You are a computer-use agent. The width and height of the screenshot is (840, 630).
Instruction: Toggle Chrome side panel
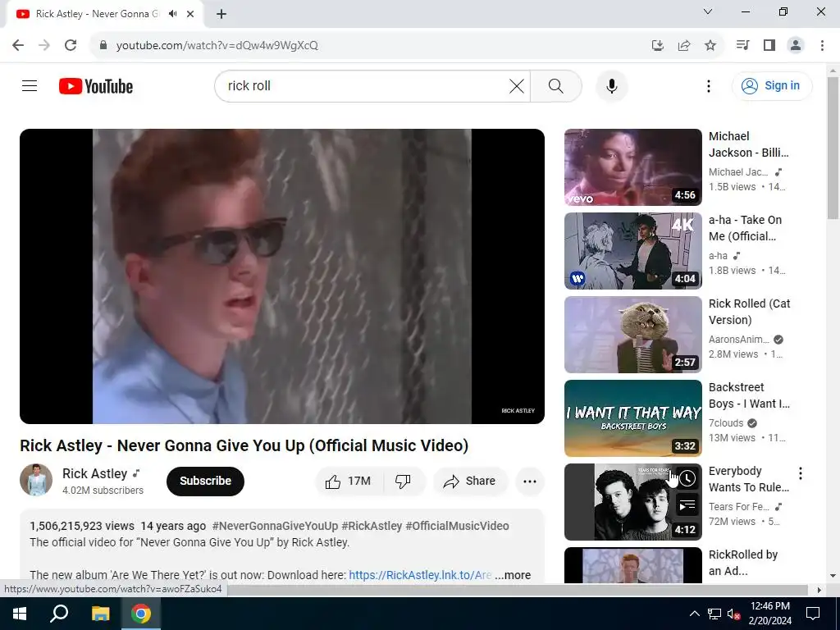click(769, 45)
